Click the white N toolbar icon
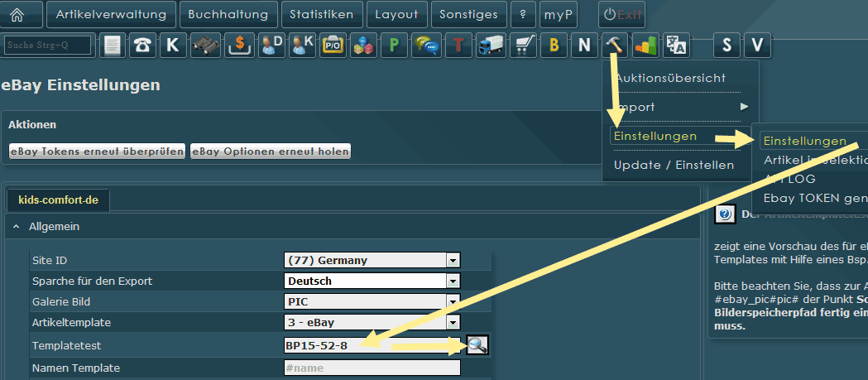The image size is (868, 380). coord(584,46)
